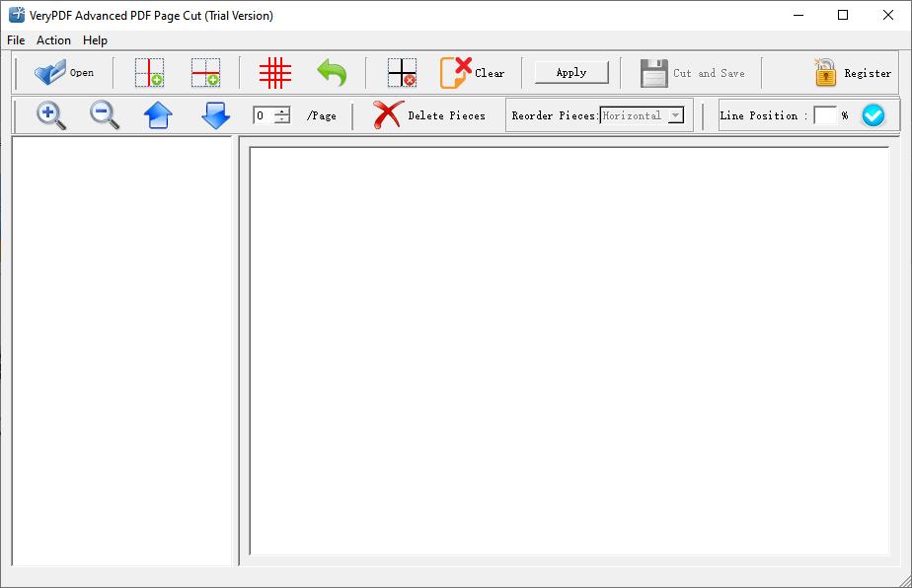Clear all lines with the Clear icon
The image size is (912, 588).
coord(455,73)
